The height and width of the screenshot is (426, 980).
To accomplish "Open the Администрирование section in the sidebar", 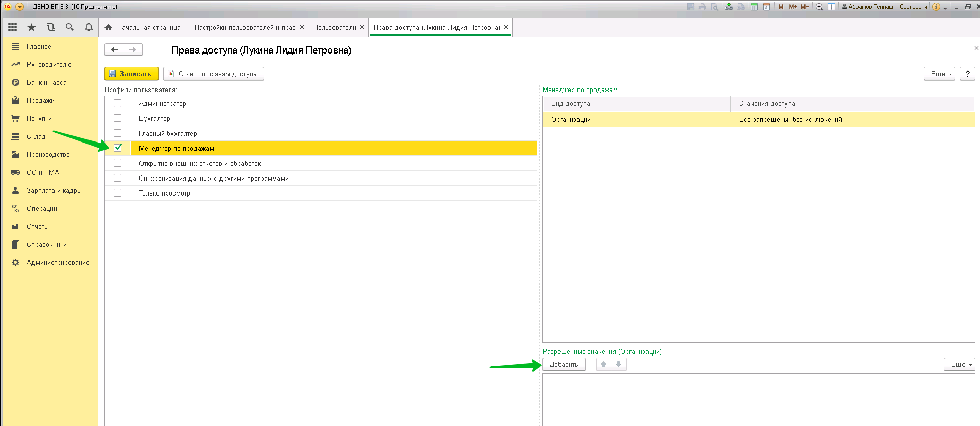I will point(58,262).
